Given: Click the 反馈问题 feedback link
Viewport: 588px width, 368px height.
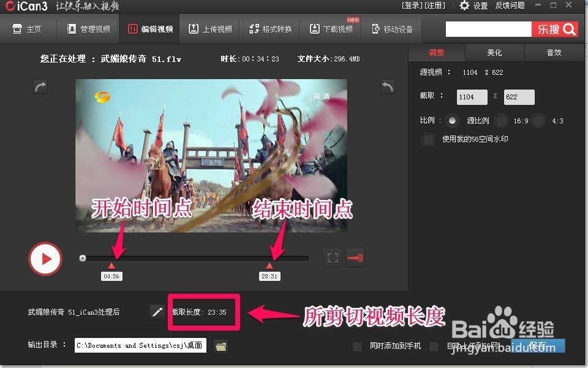Looking at the screenshot, I should point(510,6).
